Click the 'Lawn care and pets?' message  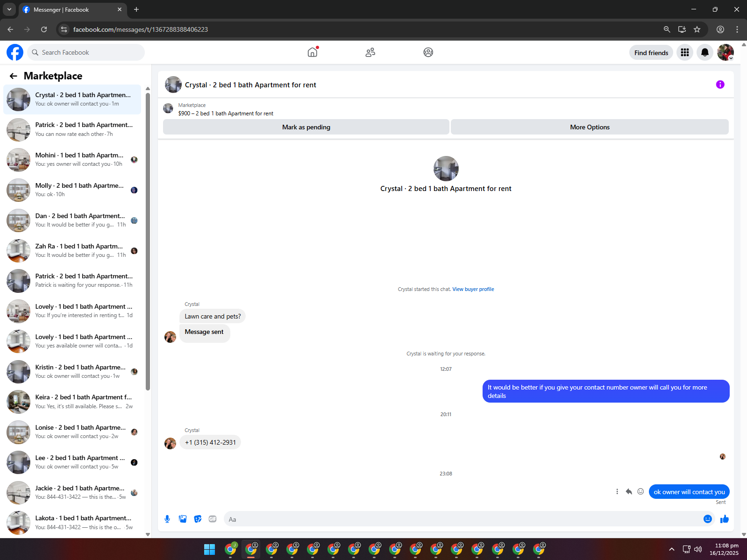click(x=213, y=316)
